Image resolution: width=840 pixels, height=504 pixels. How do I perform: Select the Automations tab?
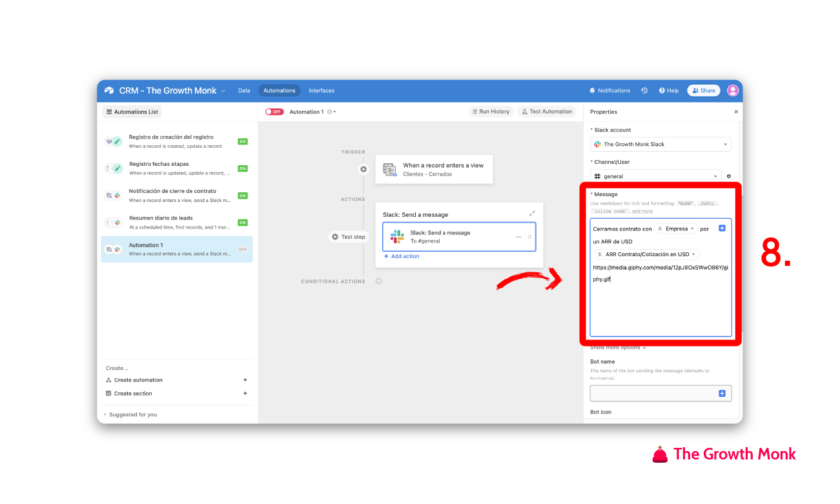pyautogui.click(x=280, y=90)
